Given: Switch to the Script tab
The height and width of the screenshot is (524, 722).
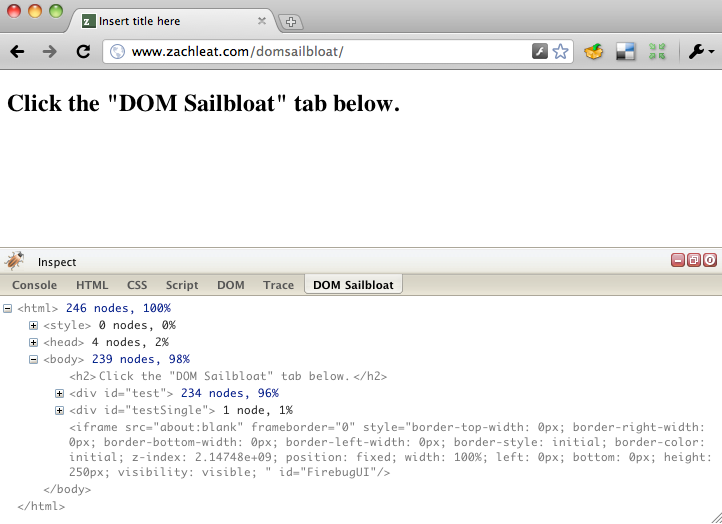Looking at the screenshot, I should 182,285.
